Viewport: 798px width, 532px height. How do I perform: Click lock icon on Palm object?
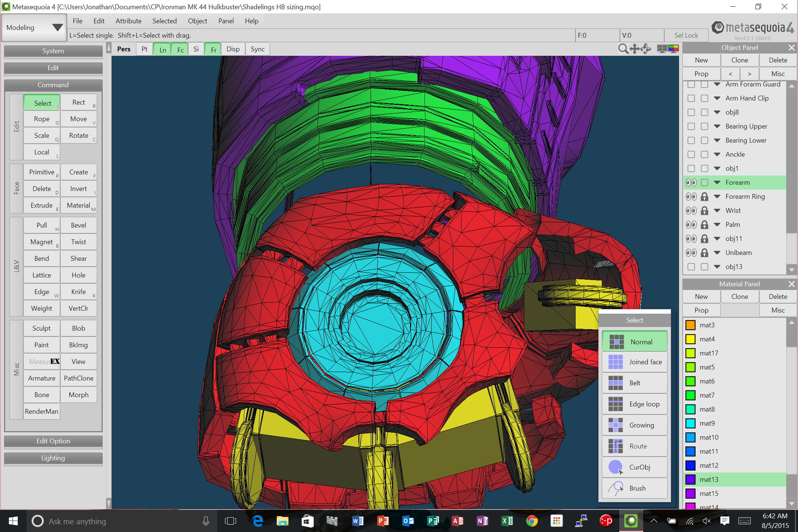[705, 225]
